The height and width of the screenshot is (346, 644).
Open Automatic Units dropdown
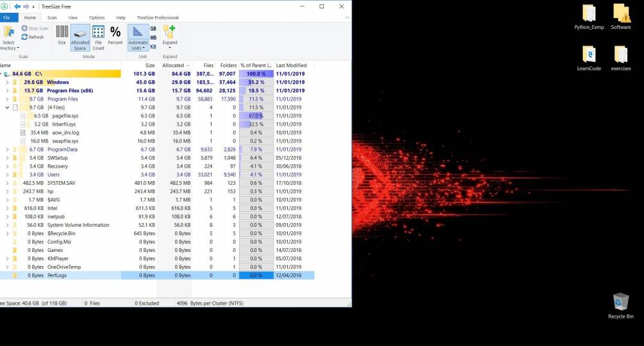[138, 37]
